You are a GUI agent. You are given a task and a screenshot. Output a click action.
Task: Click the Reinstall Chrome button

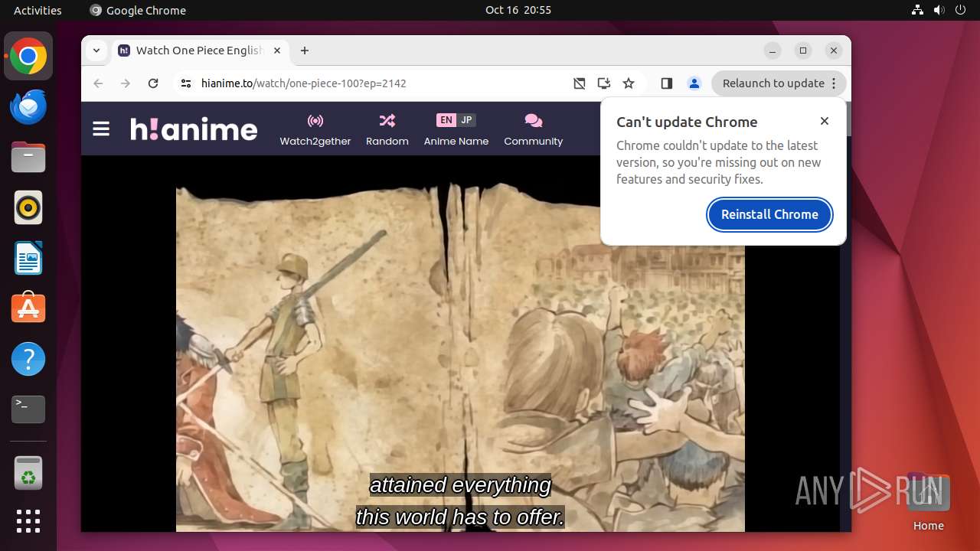click(x=769, y=214)
